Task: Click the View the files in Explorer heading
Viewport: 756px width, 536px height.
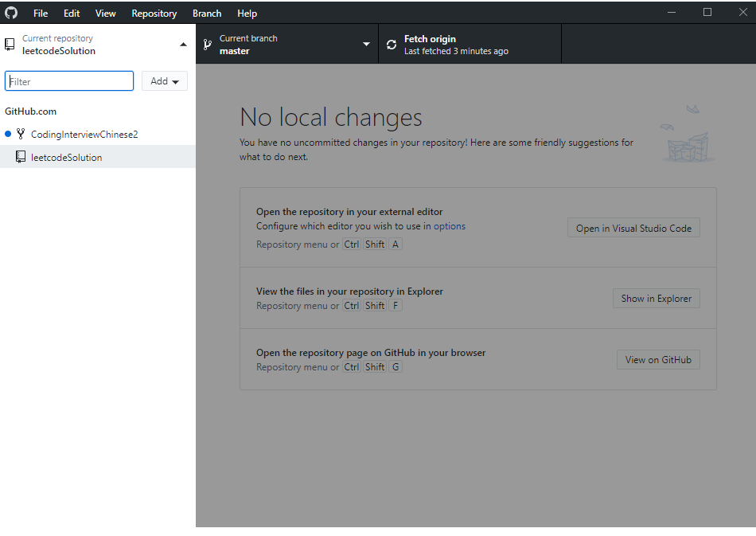Action: point(349,291)
